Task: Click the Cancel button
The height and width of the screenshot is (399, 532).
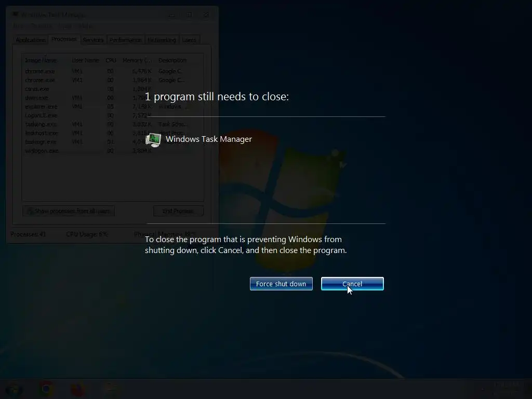Action: [x=352, y=284]
